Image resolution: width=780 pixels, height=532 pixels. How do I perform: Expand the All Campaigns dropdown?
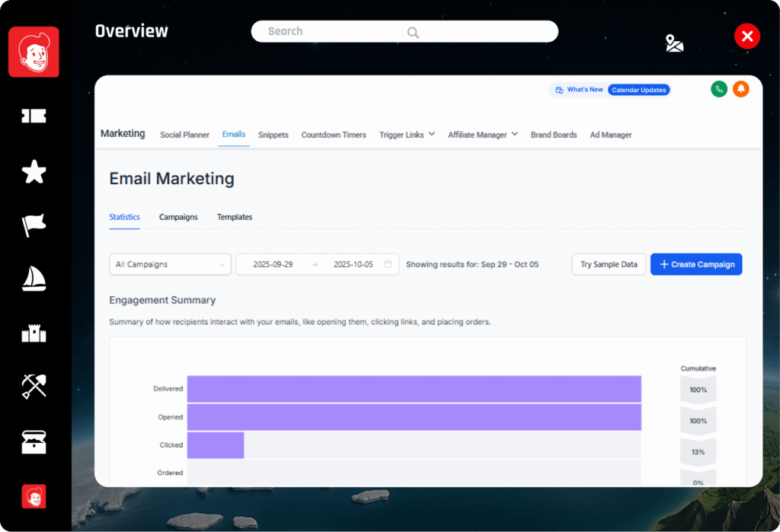[170, 265]
